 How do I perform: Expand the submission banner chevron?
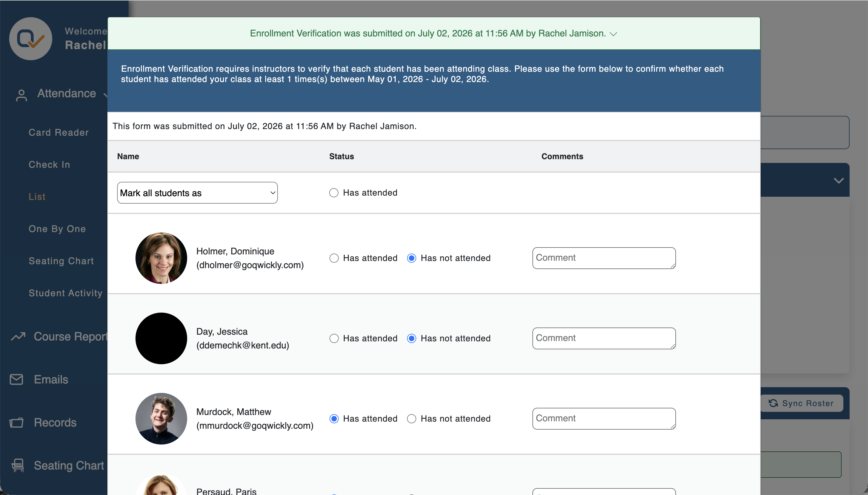pos(613,34)
